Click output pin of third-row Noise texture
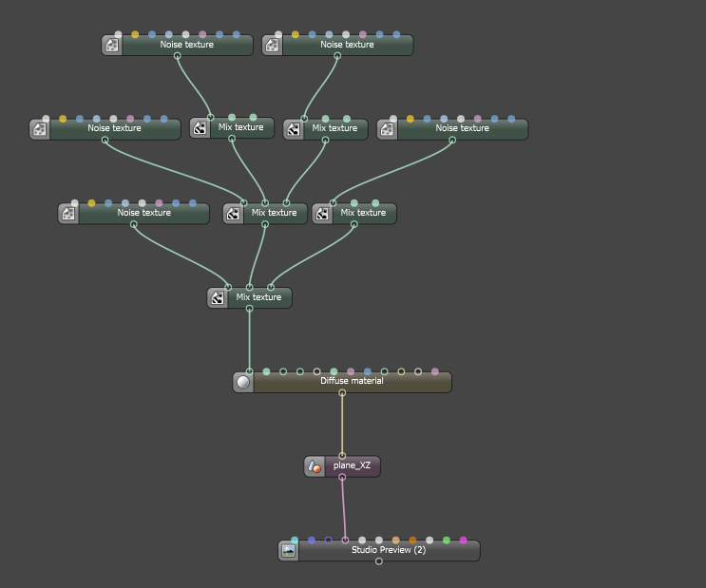Viewport: 706px width, 588px height. pyautogui.click(x=134, y=224)
